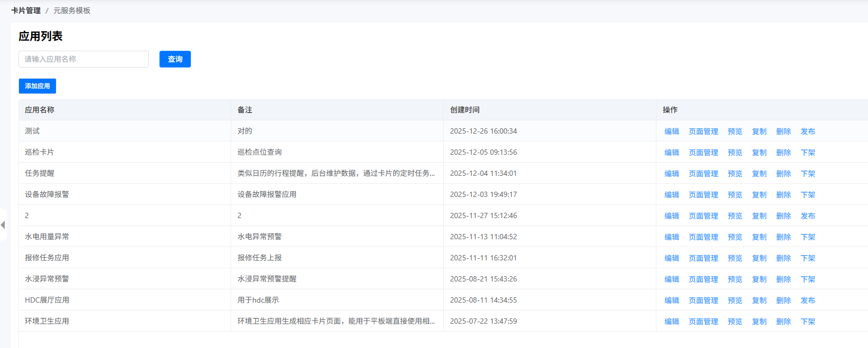Publish the HDC展厅应用
The image size is (868, 348).
pos(807,300)
